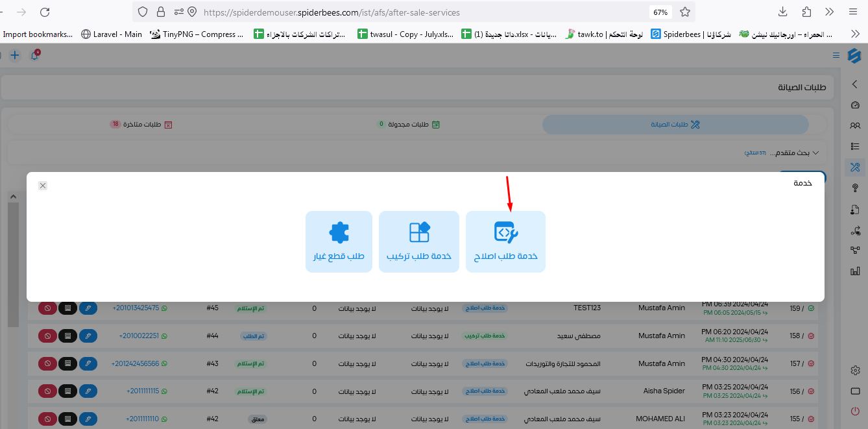The height and width of the screenshot is (429, 868).
Task: Click the خدمة طلب تركيب badge in row 158
Action: 484,336
